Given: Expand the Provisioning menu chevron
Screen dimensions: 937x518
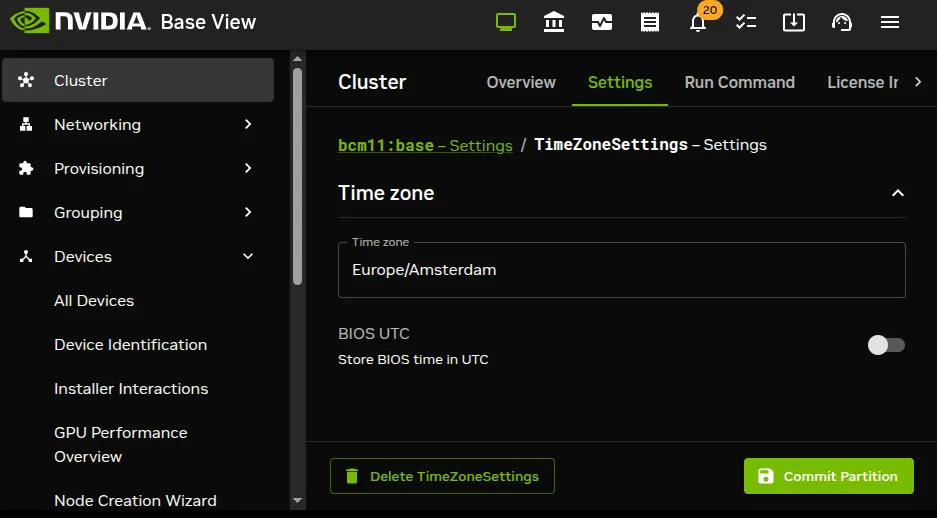Looking at the screenshot, I should click(x=248, y=168).
